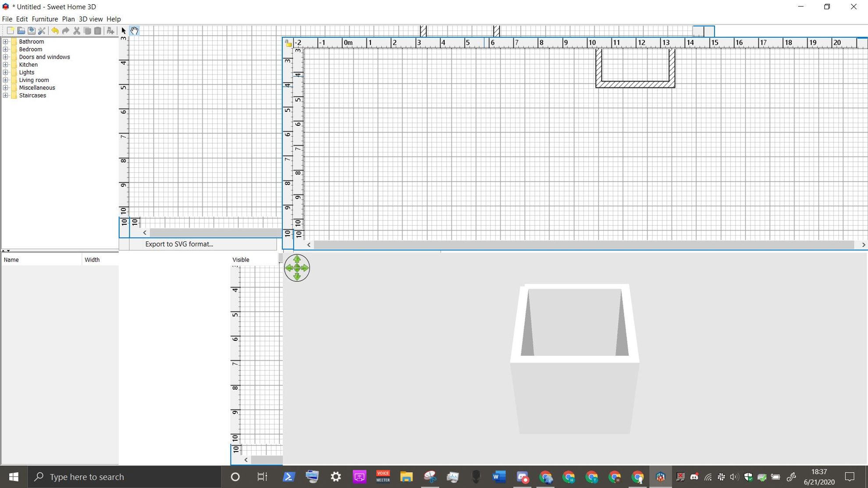
Task: Open Task View from taskbar
Action: (x=262, y=477)
